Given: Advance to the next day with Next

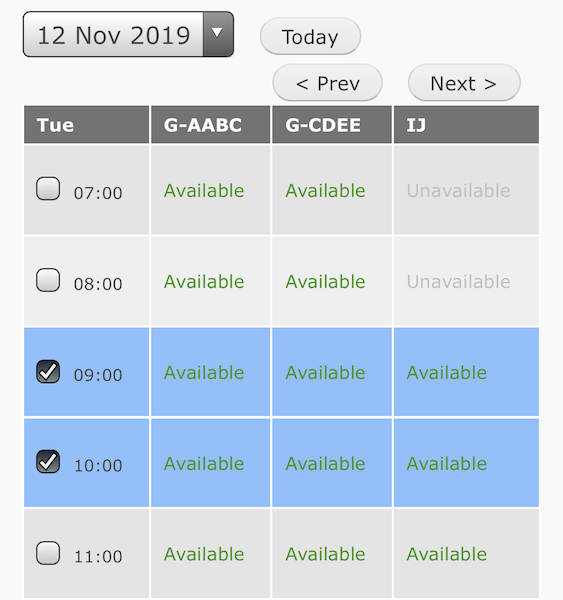Looking at the screenshot, I should tap(464, 83).
